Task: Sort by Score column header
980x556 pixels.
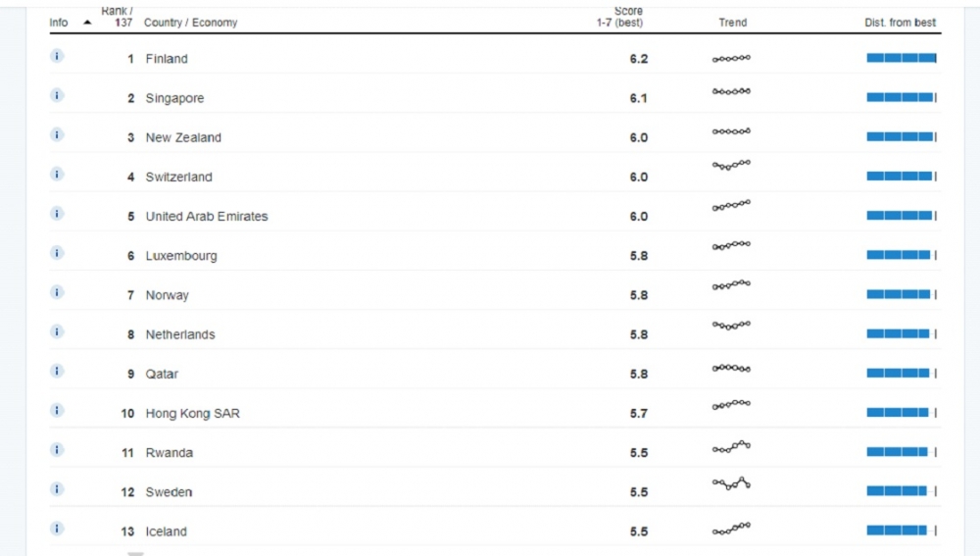Action: [619, 17]
